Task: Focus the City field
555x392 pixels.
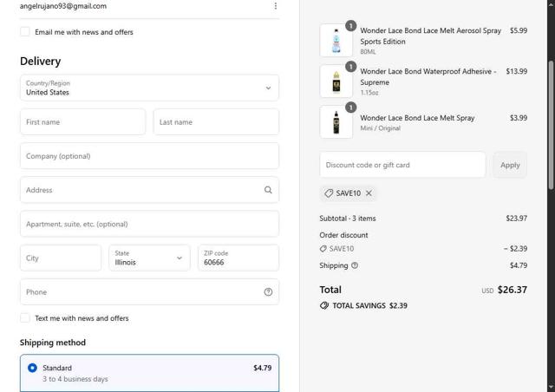Action: (x=61, y=258)
